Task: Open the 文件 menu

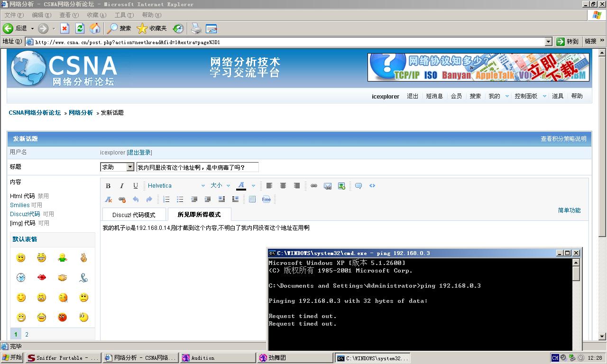Action: [x=14, y=15]
